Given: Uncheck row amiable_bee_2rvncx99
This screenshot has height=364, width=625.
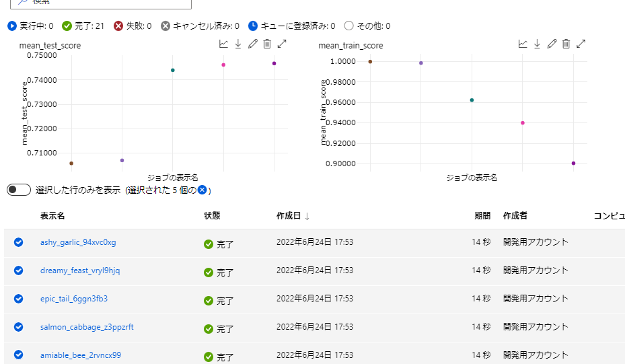Looking at the screenshot, I should (x=18, y=355).
